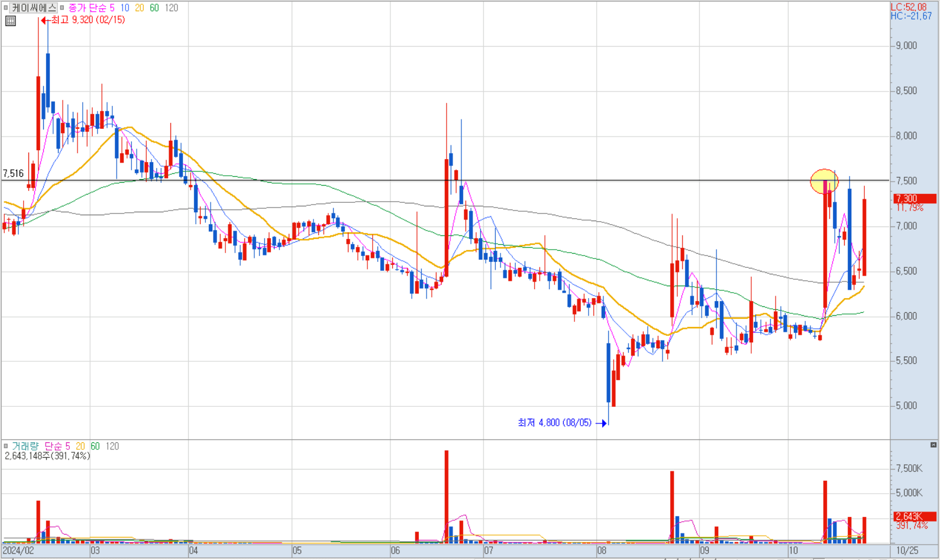Click the 06 month axis label
The height and width of the screenshot is (560, 940).
point(396,551)
